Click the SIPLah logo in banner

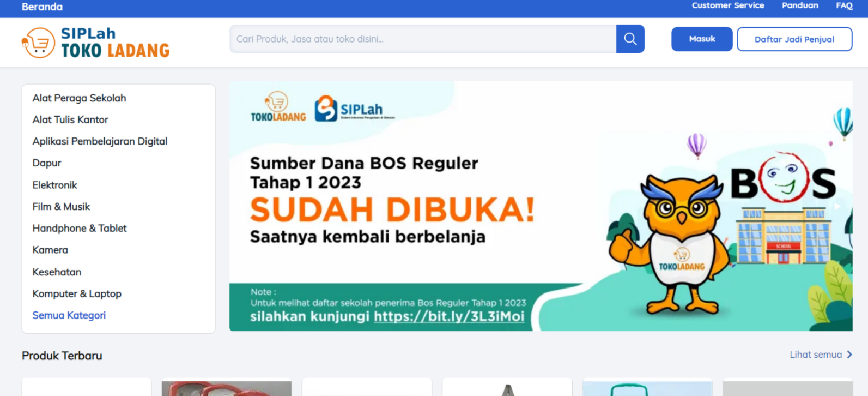tap(354, 109)
